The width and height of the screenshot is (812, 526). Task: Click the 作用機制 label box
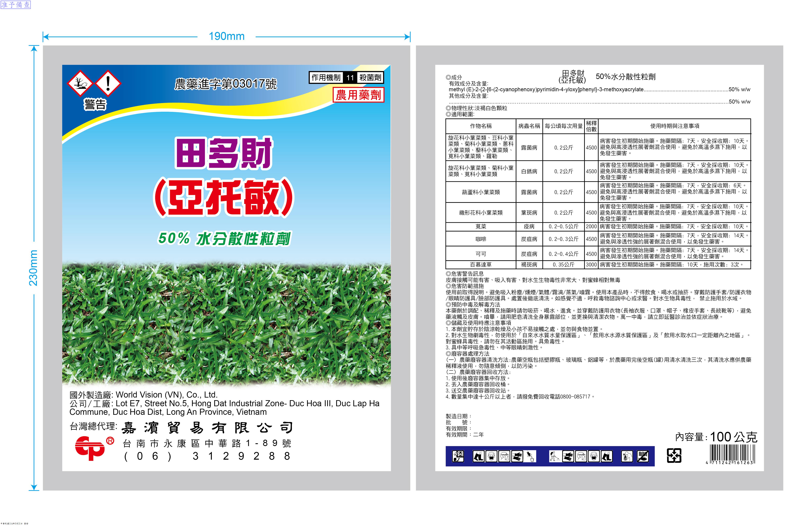tap(326, 77)
